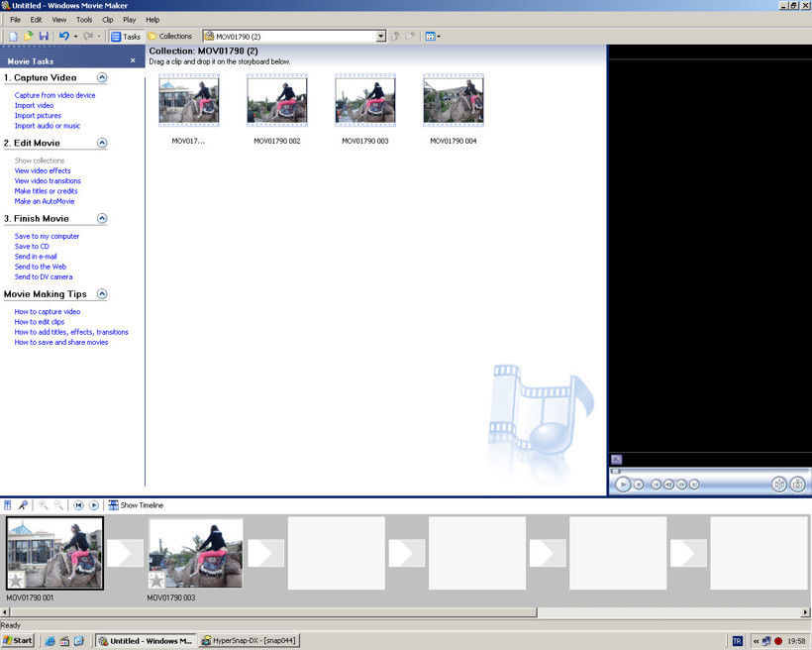Jump forward to end in preview monitor

[694, 485]
